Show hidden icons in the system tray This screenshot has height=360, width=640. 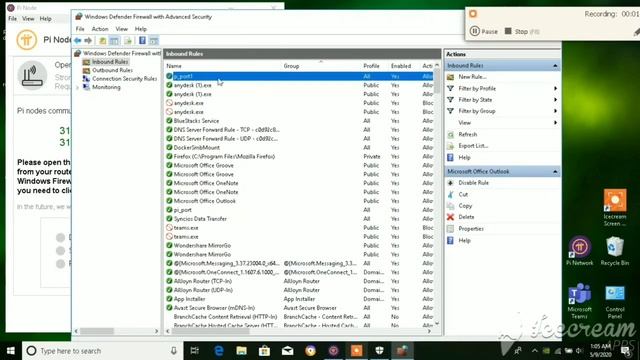[x=535, y=351]
